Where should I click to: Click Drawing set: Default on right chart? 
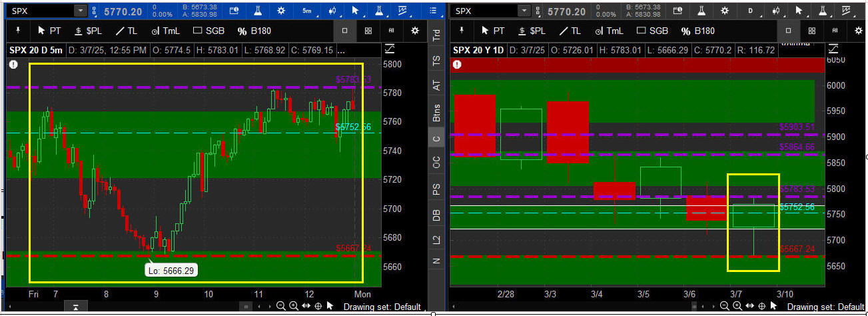[x=825, y=307]
